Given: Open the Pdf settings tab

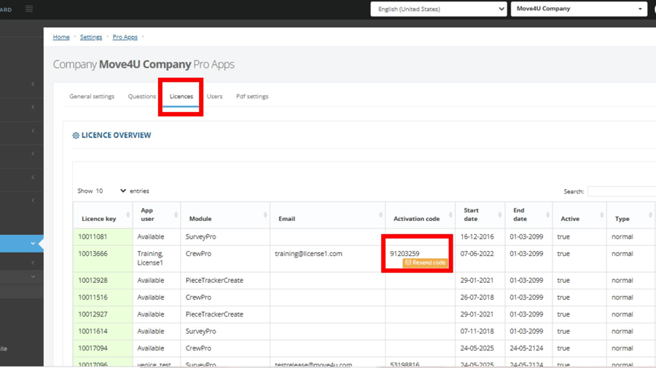Looking at the screenshot, I should pos(252,97).
